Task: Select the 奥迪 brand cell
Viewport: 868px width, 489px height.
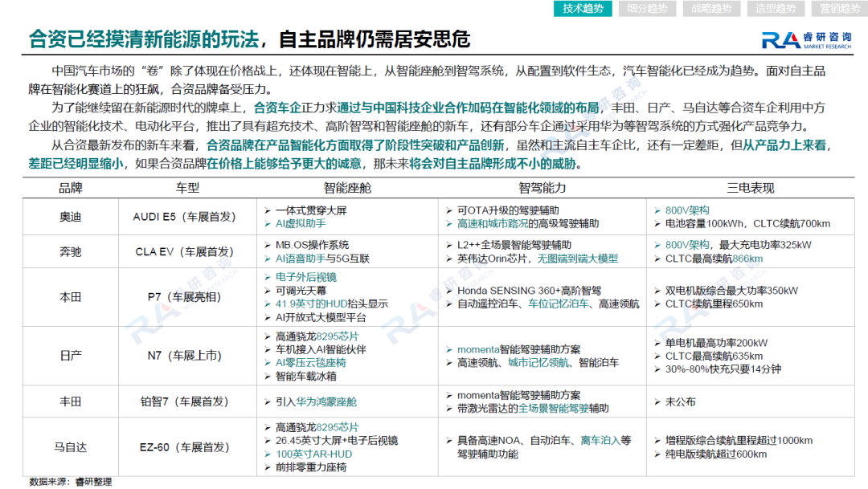Action: (70, 217)
